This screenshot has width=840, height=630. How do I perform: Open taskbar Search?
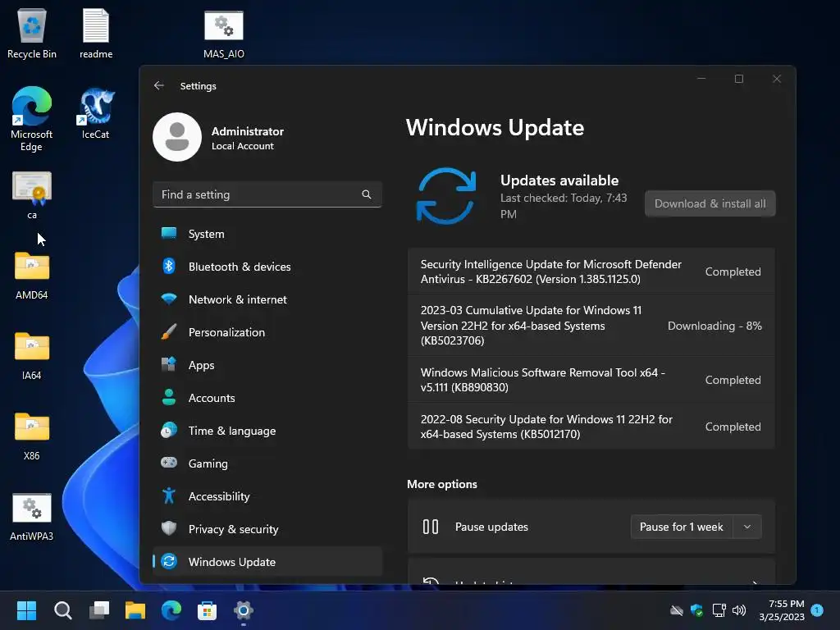[62, 610]
